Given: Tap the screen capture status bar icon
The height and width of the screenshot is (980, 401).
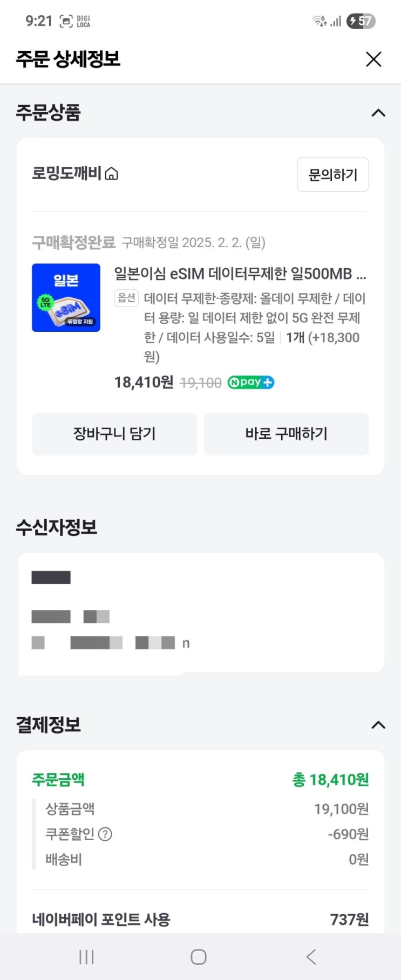Looking at the screenshot, I should [66, 21].
